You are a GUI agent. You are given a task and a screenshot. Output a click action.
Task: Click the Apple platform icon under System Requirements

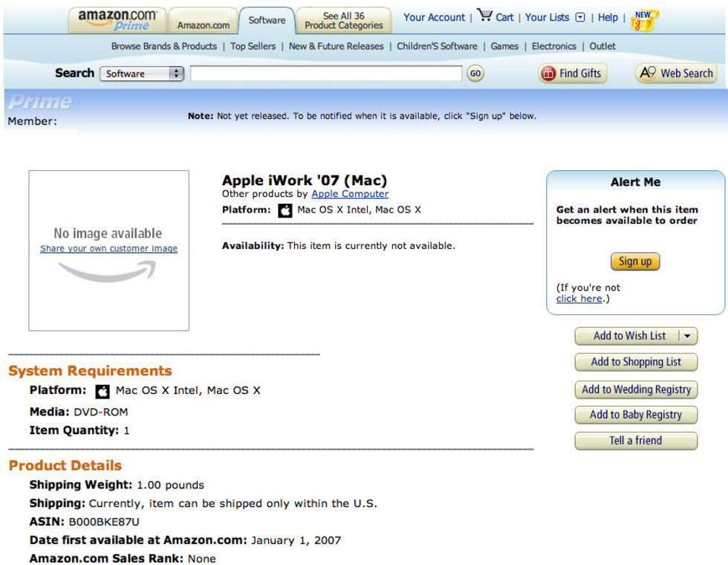(x=103, y=391)
